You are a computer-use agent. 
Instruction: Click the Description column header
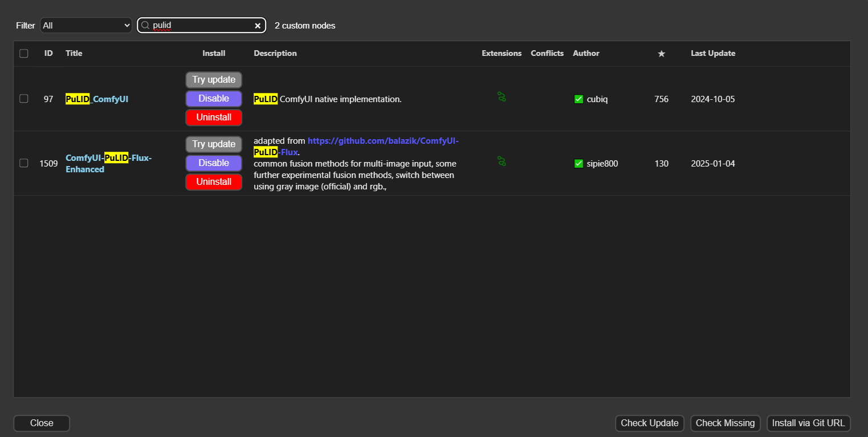[275, 54]
